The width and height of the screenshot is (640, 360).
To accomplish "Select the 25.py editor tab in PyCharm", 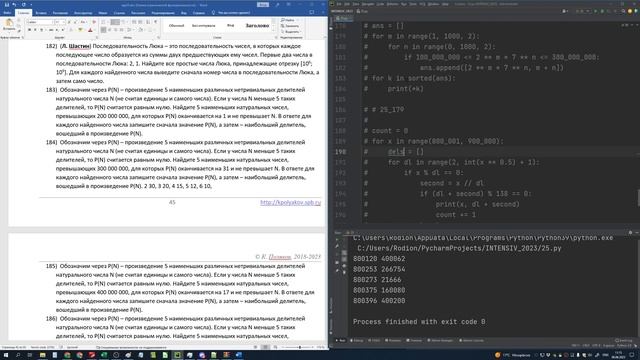I will point(344,19).
